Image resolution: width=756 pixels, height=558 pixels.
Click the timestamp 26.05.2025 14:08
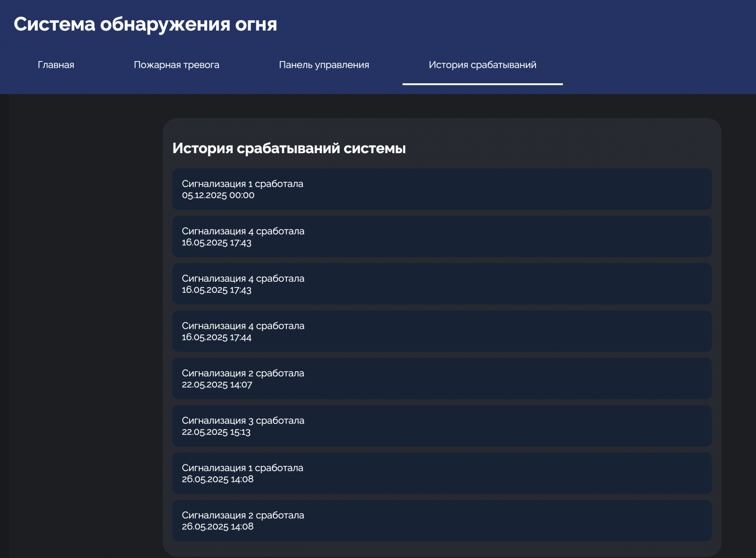pyautogui.click(x=218, y=526)
